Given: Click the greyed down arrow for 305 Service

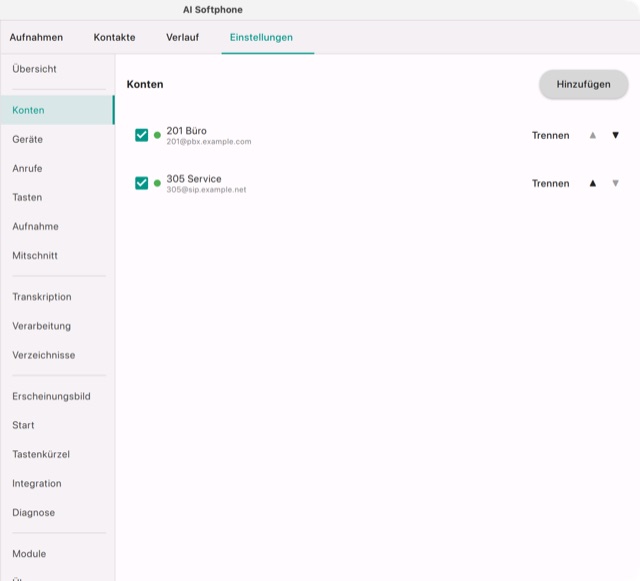Looking at the screenshot, I should [x=615, y=183].
